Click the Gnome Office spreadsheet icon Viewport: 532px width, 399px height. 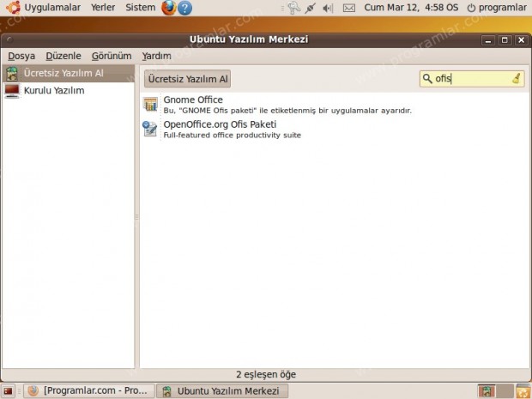150,104
